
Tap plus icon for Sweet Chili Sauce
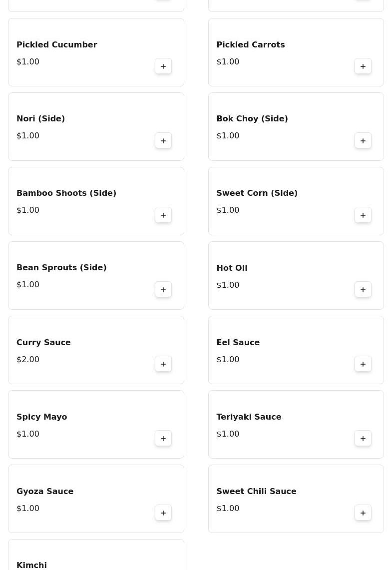coord(363,513)
